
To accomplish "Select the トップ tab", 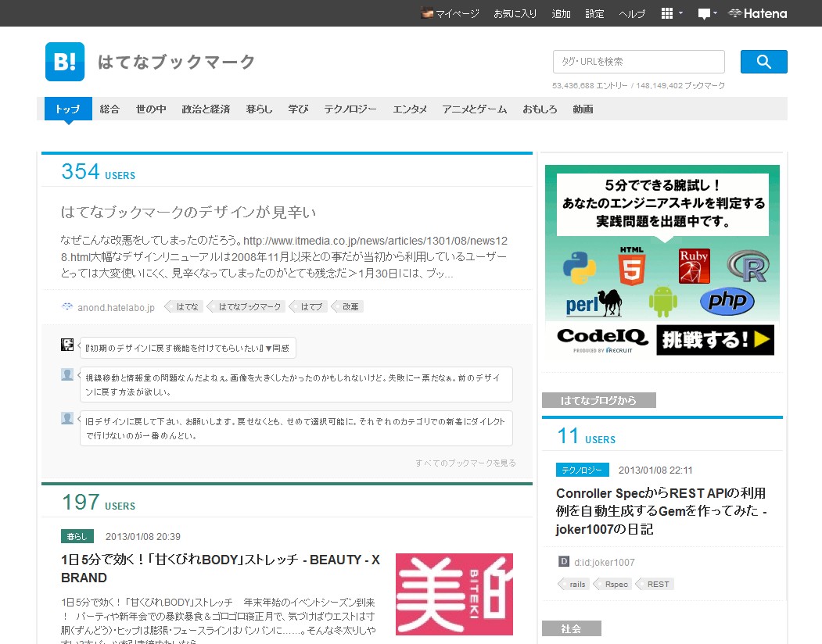I will 68,109.
